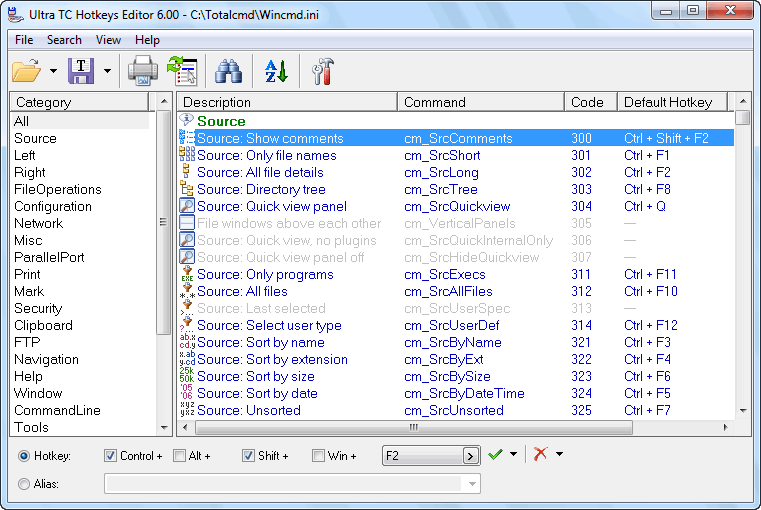This screenshot has width=761, height=510.
Task: Open the Help menu
Action: click(147, 40)
